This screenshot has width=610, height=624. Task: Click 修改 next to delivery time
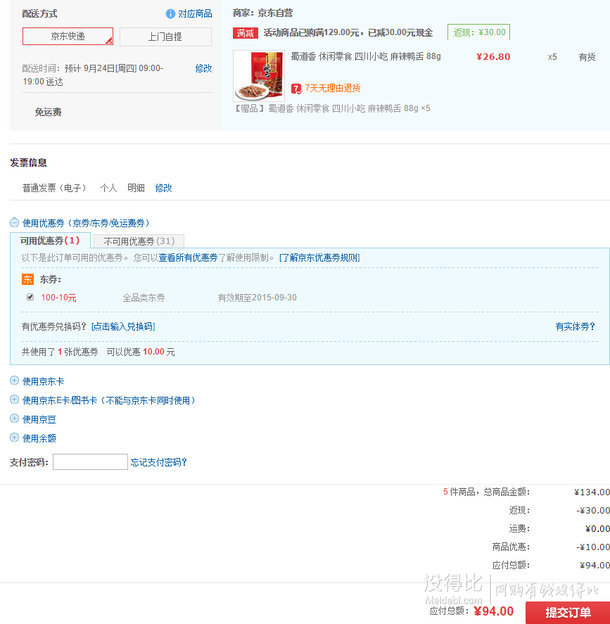click(203, 68)
